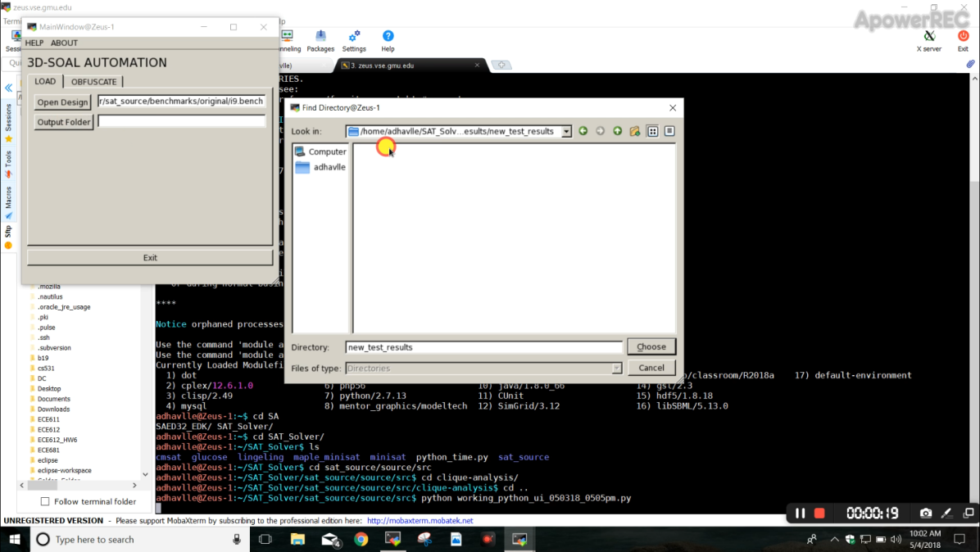The height and width of the screenshot is (552, 980).
Task: Select the cs531 folder in the file tree
Action: pyautogui.click(x=46, y=369)
